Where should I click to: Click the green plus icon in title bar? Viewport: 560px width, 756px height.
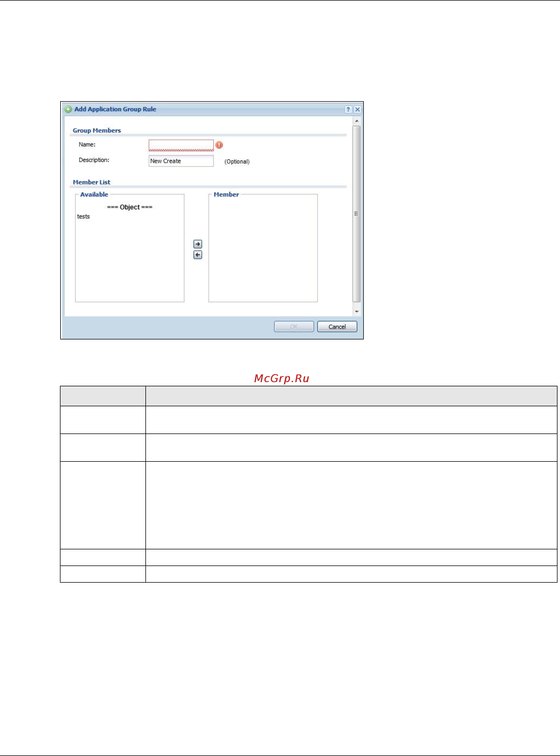tap(68, 109)
